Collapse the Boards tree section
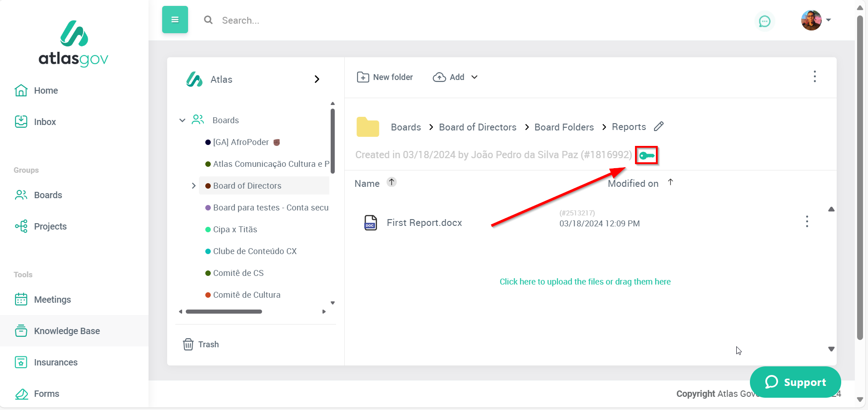This screenshot has width=868, height=410. [x=182, y=120]
